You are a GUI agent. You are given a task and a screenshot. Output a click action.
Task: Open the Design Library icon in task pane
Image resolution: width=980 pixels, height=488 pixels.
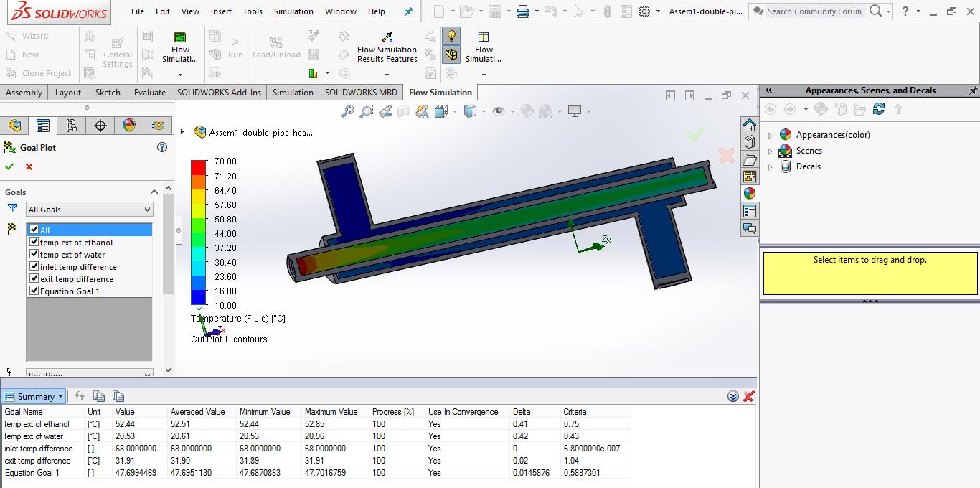(x=750, y=142)
